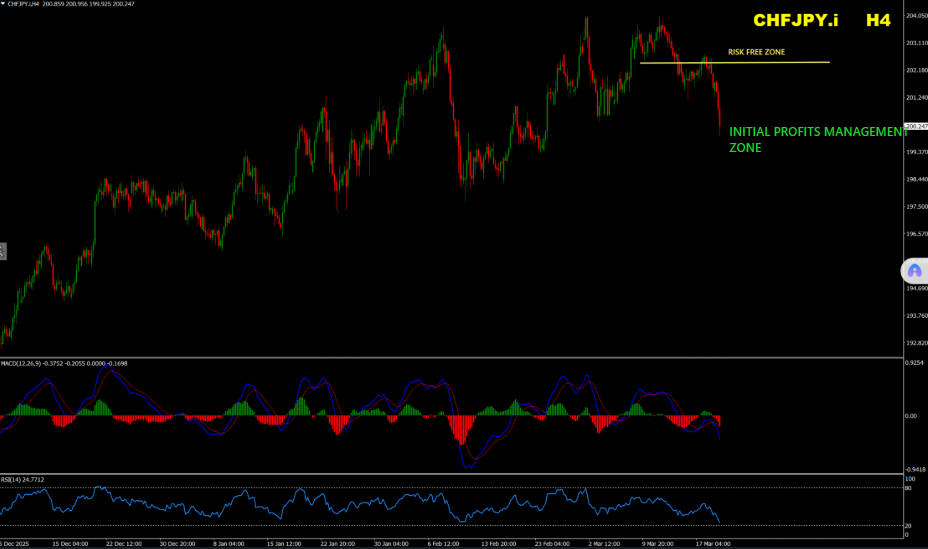Image resolution: width=928 pixels, height=549 pixels.
Task: Click the current price marker 200.247
Action: click(915, 126)
